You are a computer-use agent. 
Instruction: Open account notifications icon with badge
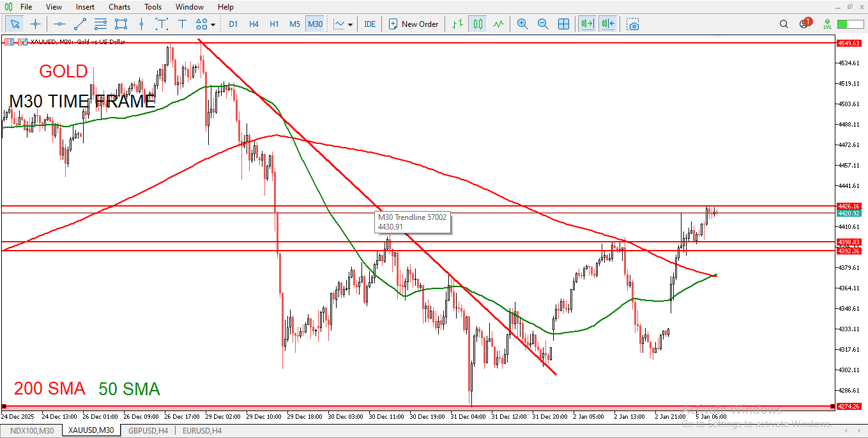coord(805,24)
